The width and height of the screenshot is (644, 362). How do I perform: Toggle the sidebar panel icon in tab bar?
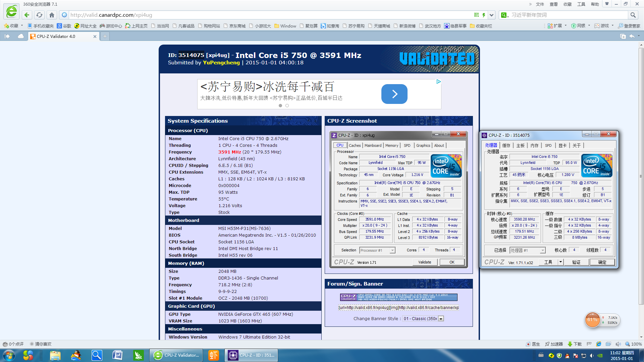pyautogui.click(x=7, y=36)
